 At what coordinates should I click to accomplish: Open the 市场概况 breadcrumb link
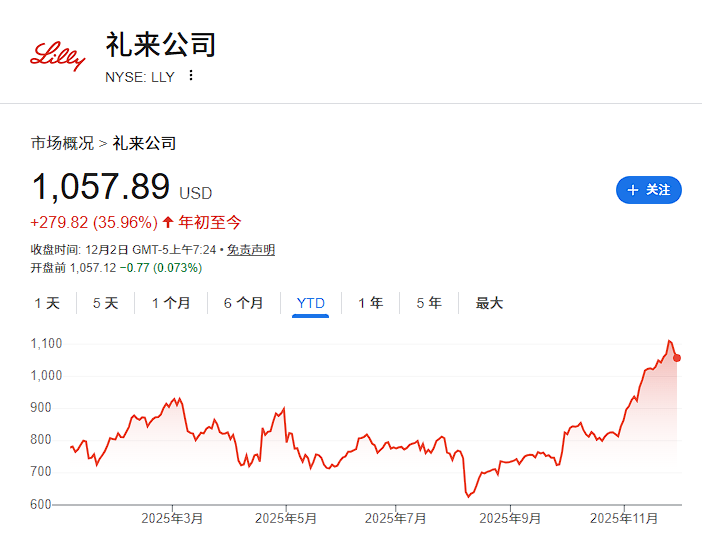(62, 143)
